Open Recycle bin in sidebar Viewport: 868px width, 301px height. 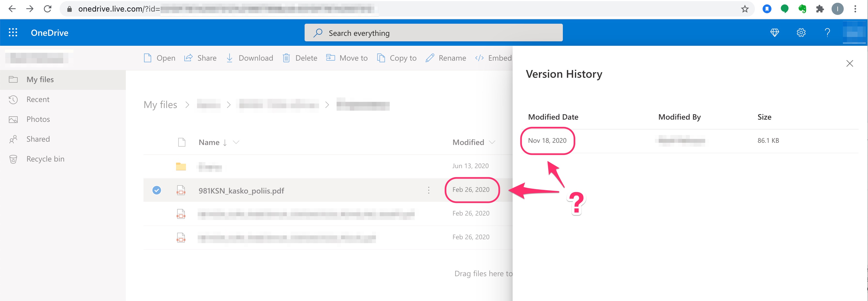coord(45,159)
